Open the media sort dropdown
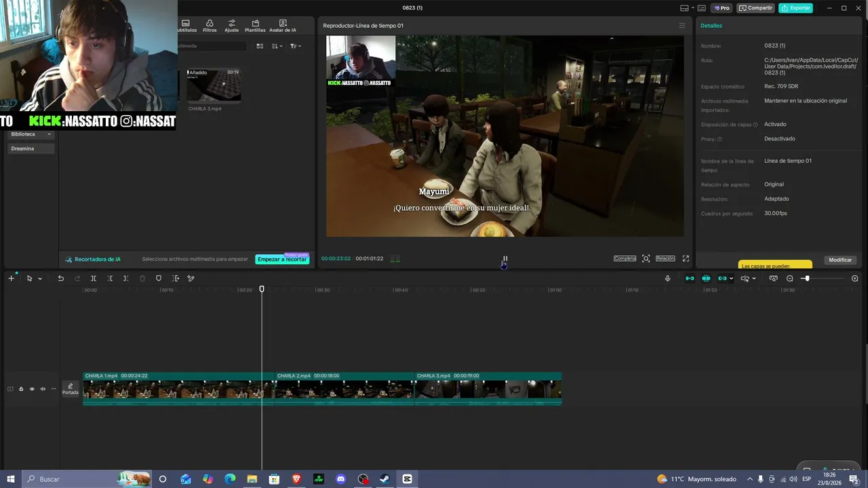 277,46
